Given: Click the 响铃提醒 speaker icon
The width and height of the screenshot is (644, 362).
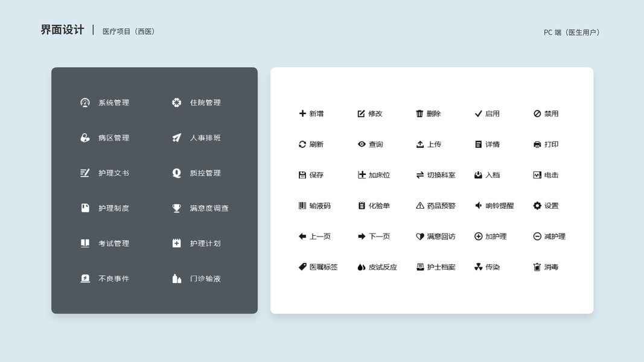Looking at the screenshot, I should click(478, 206).
